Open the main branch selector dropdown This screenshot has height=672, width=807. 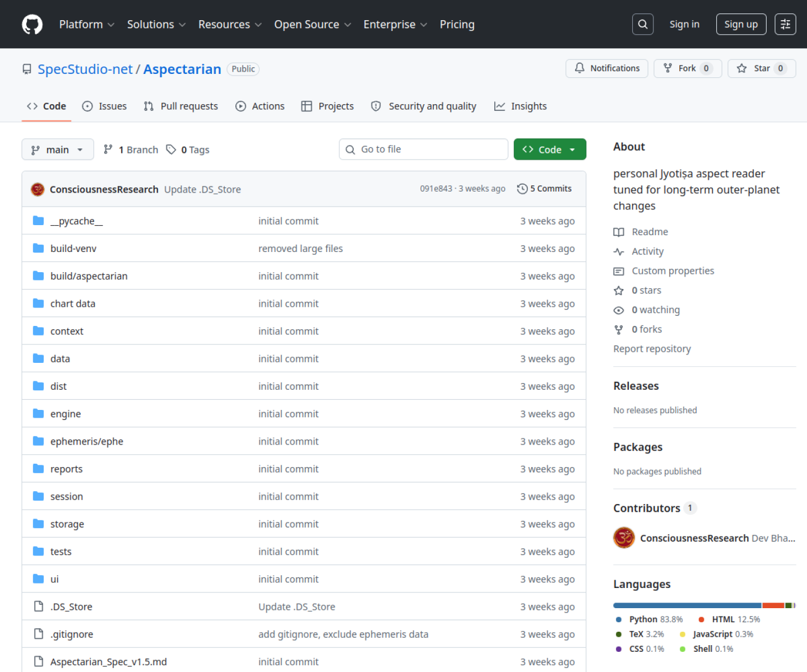coord(58,150)
